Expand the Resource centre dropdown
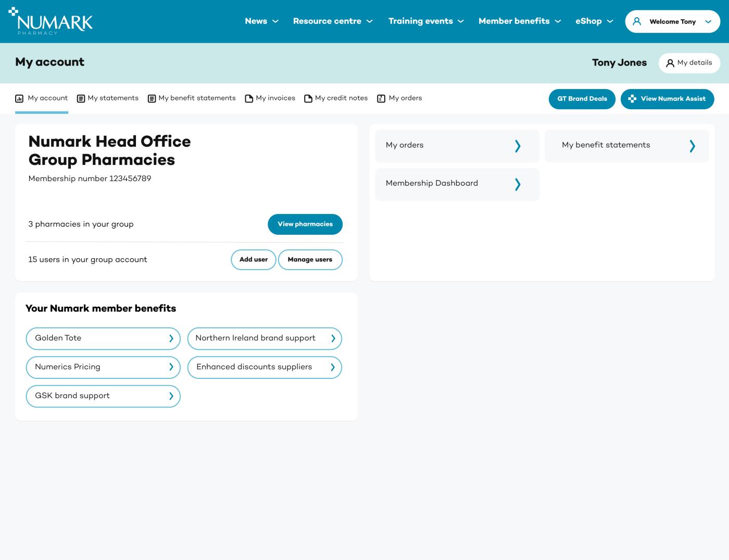 click(x=333, y=21)
